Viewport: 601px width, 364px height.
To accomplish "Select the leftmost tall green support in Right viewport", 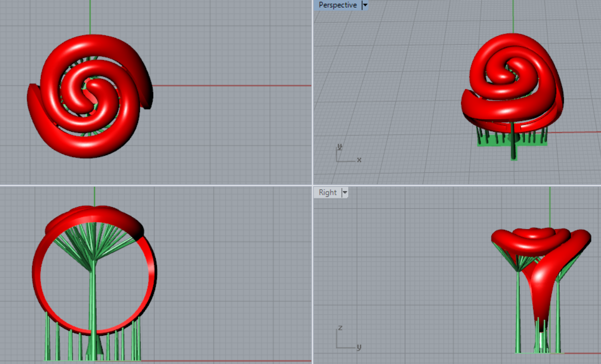I will click(519, 313).
